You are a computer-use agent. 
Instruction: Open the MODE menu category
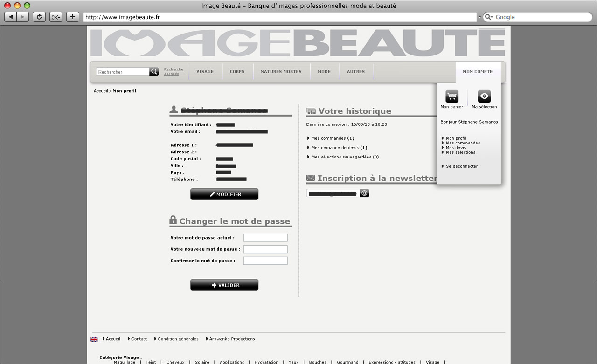click(324, 72)
